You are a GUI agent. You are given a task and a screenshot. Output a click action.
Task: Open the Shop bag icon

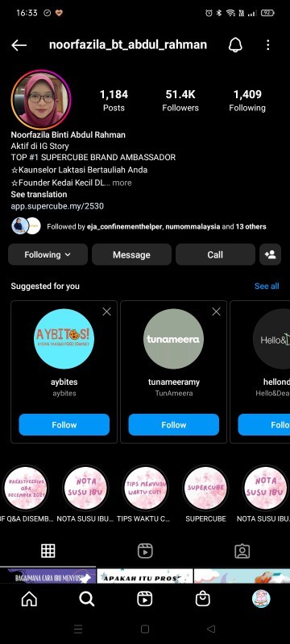point(202,599)
